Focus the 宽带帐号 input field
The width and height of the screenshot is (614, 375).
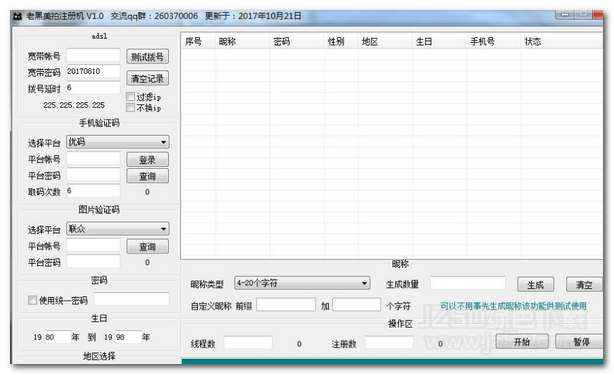93,55
